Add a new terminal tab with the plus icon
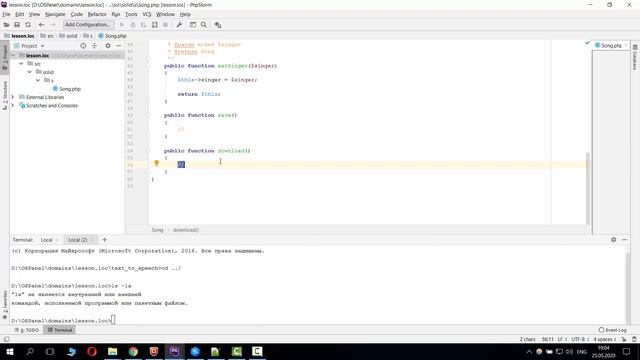 [x=104, y=240]
